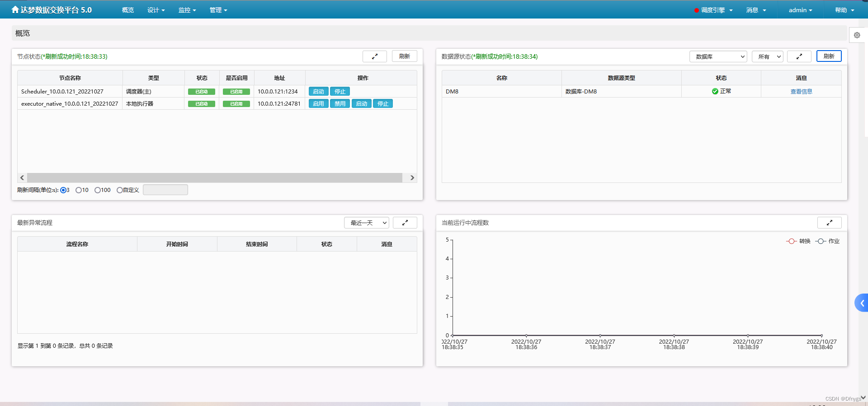Click the 达梦数据交换平台 5.0 title
Image resolution: width=868 pixels, height=406 pixels.
[x=56, y=10]
